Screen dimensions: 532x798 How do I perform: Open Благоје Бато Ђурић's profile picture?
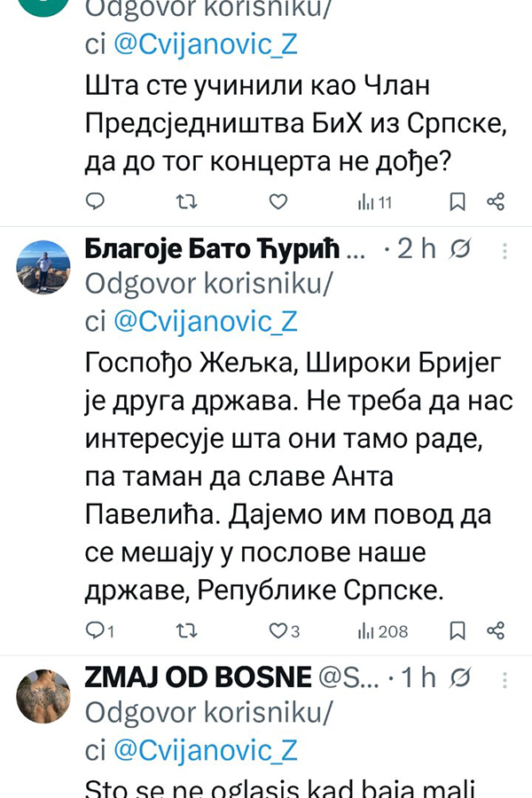click(x=43, y=267)
